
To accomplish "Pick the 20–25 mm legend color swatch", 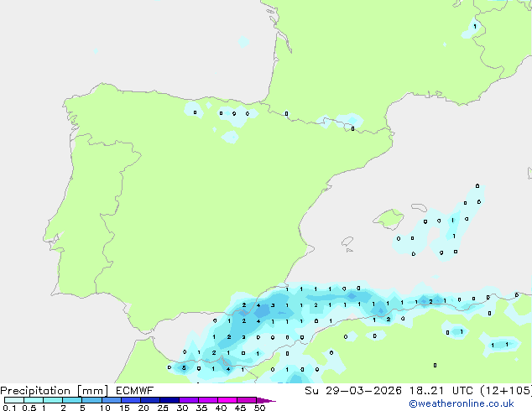I will (x=149, y=400).
